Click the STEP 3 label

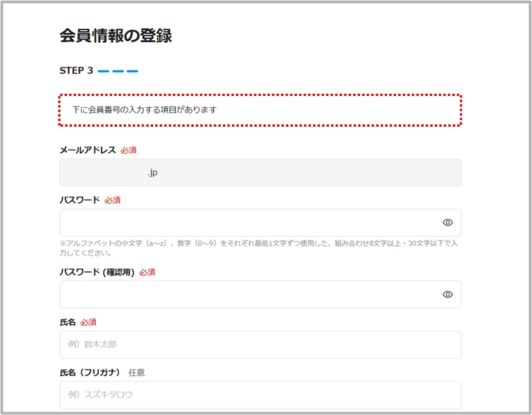tap(76, 70)
